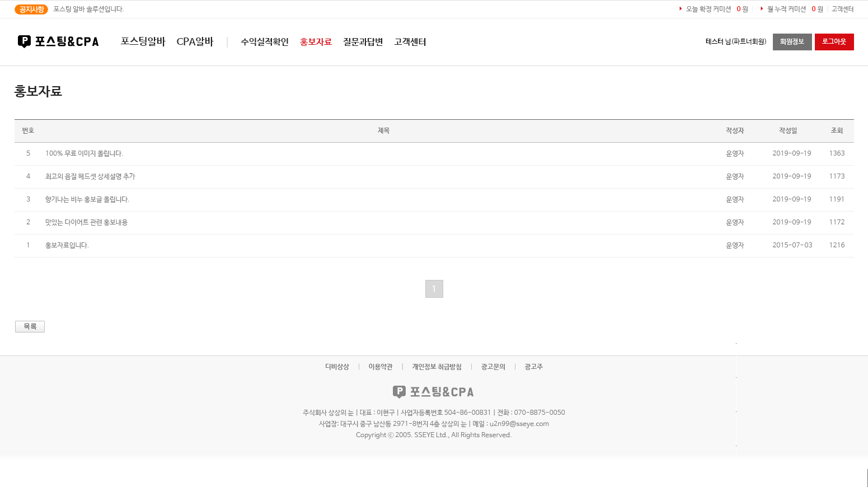
Task: Open post '맛있는 다이어트 관련 홍보내용'
Action: 86,222
